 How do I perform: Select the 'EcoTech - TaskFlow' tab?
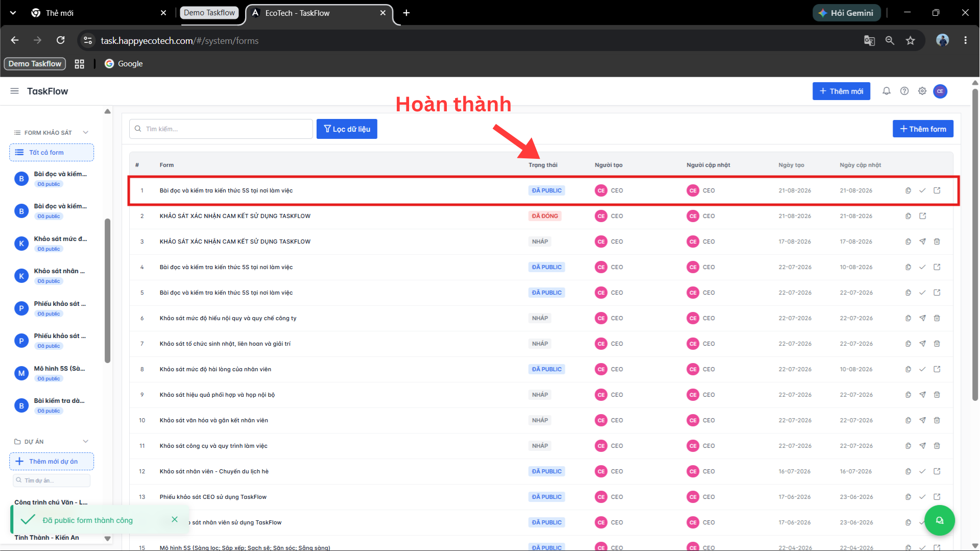tap(319, 13)
